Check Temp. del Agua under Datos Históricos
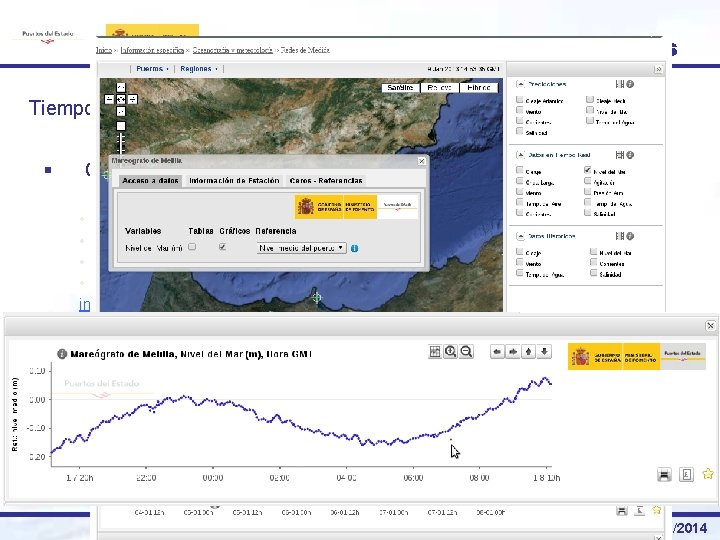The image size is (720, 540). click(519, 273)
